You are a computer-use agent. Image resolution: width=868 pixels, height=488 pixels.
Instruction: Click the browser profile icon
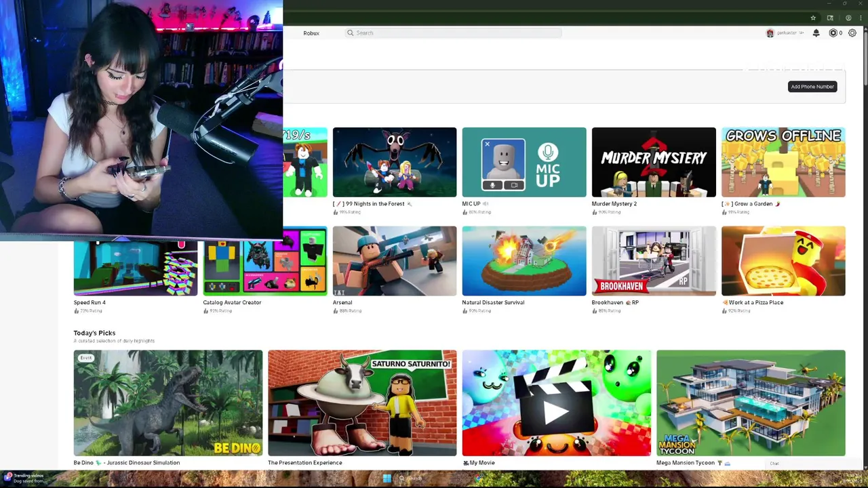[848, 18]
